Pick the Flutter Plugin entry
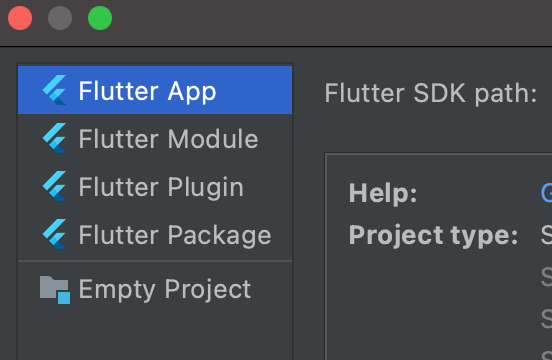The height and width of the screenshot is (360, 552). (155, 186)
